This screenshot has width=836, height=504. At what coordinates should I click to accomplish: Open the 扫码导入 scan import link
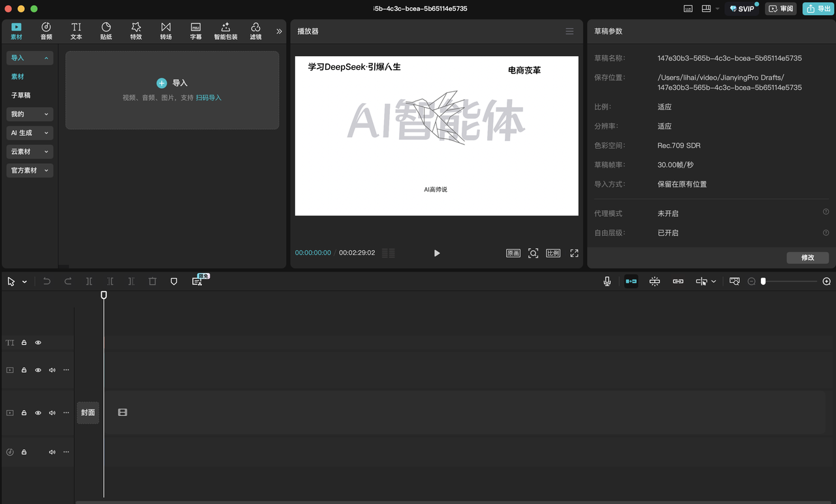[x=208, y=98]
